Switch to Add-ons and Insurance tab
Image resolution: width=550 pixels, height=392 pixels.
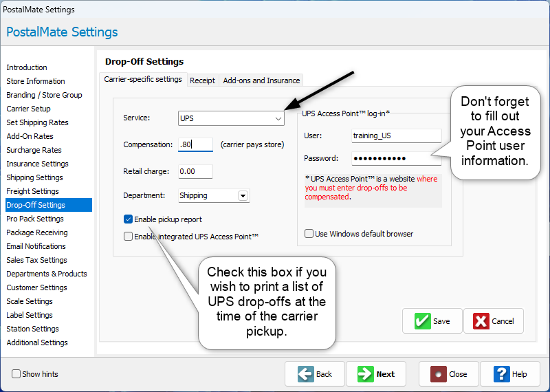[261, 80]
